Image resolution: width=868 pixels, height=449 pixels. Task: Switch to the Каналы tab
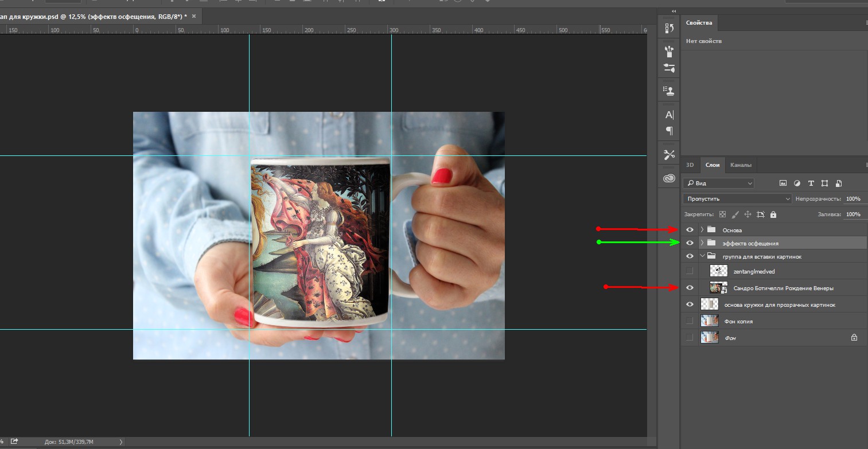tap(741, 165)
